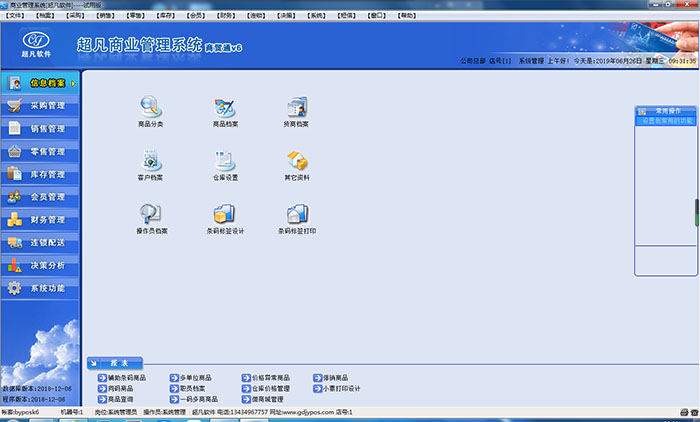Image resolution: width=700 pixels, height=422 pixels.
Task: Click the 超凡软件 CF logo
Action: pyautogui.click(x=36, y=44)
